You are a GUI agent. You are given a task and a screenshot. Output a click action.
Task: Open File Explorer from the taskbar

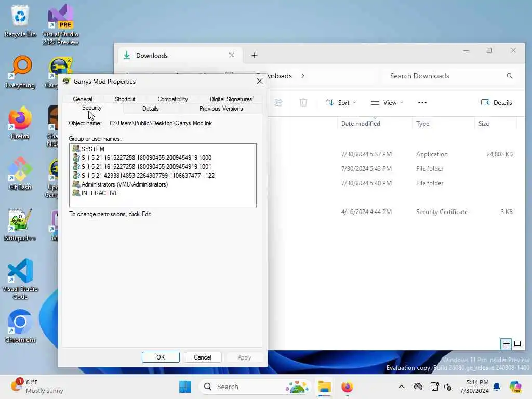pos(324,387)
